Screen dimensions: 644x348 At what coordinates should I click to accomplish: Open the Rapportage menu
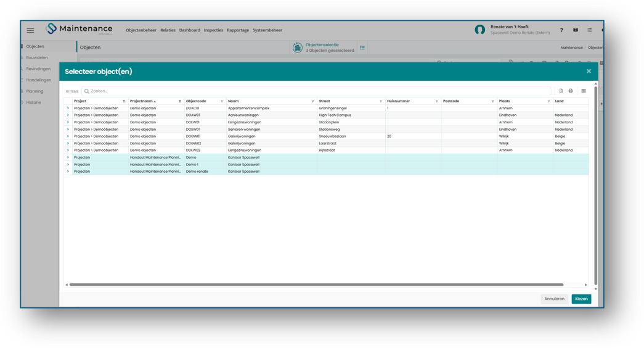[x=238, y=30]
